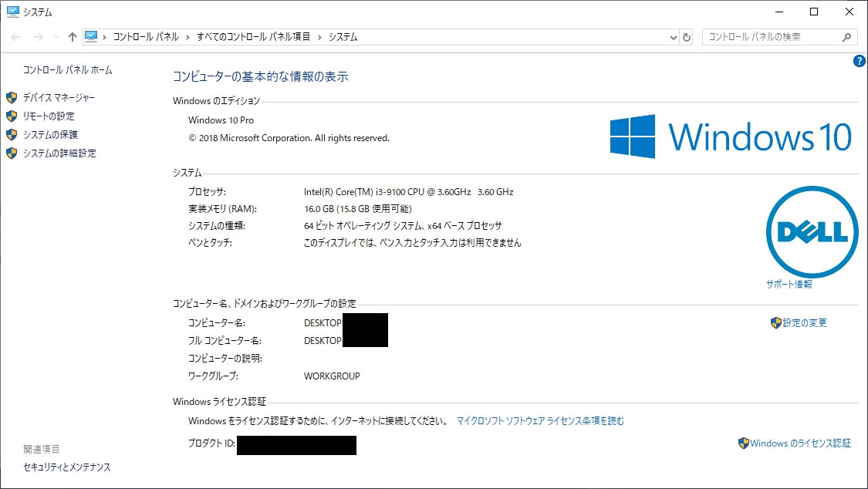The height and width of the screenshot is (489, 868).
Task: Open デバイス マネージャー
Action: pyautogui.click(x=59, y=98)
